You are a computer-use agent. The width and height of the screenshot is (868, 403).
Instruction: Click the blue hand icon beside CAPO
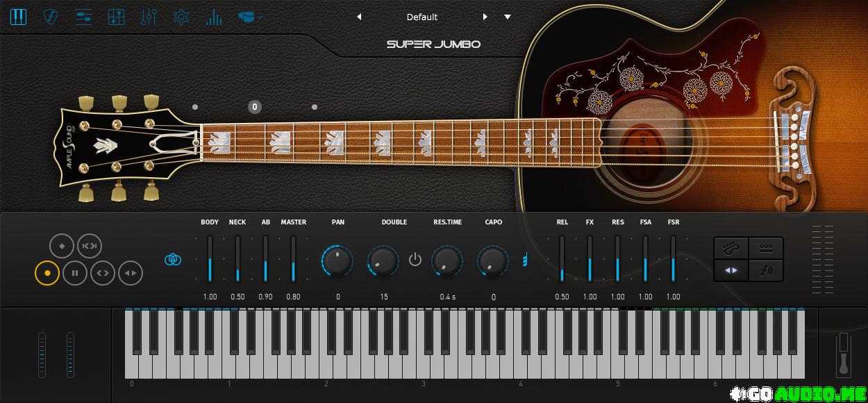point(525,259)
